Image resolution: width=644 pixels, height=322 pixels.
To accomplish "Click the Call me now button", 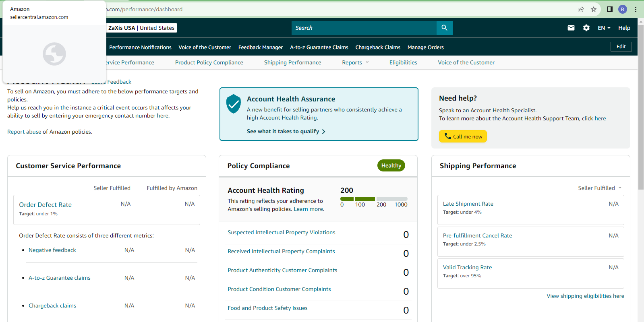I will pyautogui.click(x=463, y=136).
